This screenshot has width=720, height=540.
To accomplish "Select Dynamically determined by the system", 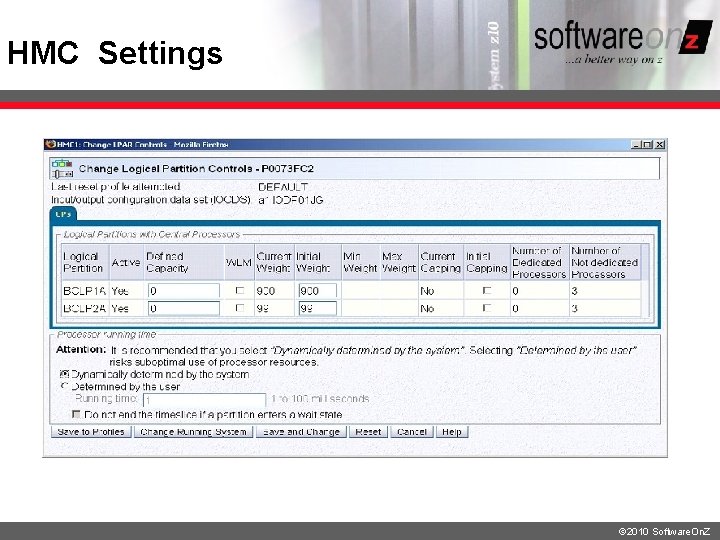I will (x=65, y=374).
